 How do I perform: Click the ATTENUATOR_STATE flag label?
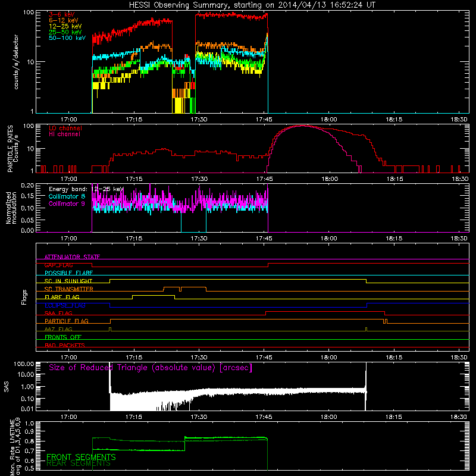point(72,257)
